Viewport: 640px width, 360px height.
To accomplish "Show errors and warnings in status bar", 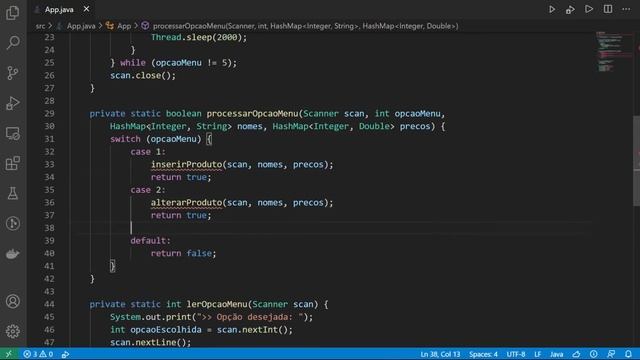I will 38,354.
